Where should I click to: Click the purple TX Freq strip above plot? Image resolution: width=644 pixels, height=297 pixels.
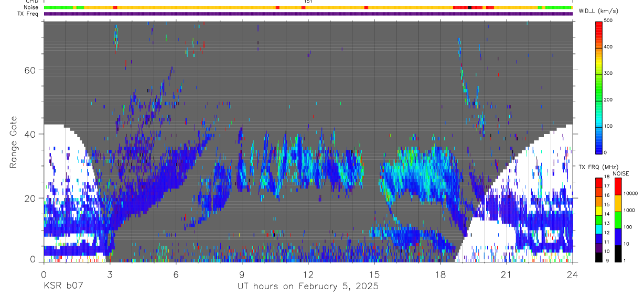[x=308, y=14]
